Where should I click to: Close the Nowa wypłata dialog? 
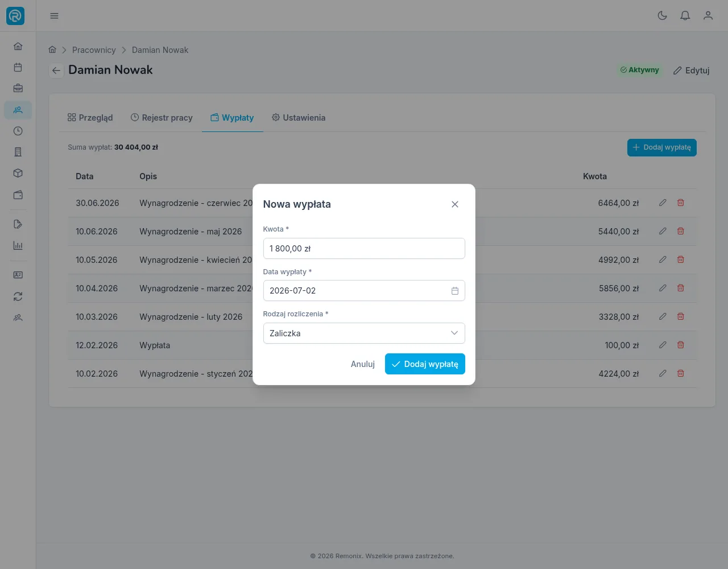(454, 204)
